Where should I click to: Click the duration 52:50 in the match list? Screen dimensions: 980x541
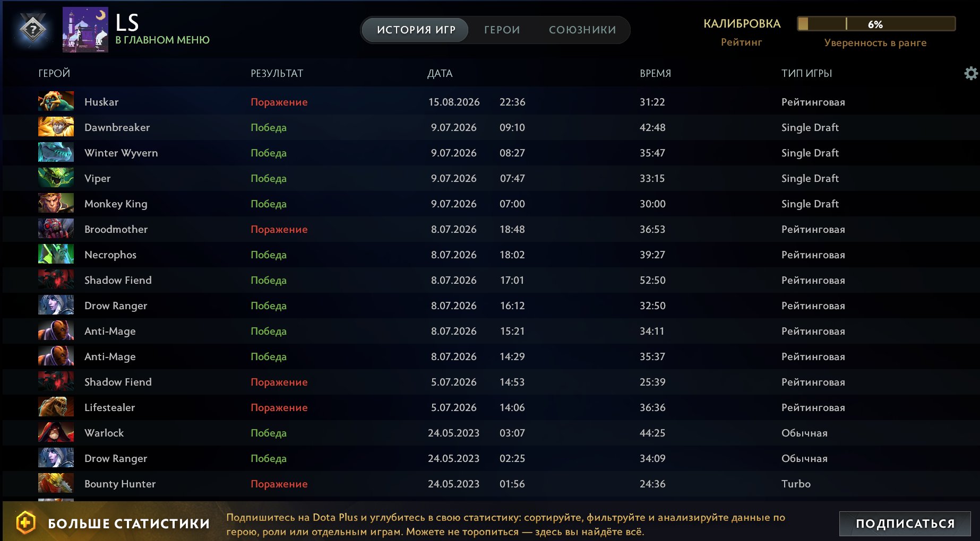click(652, 280)
